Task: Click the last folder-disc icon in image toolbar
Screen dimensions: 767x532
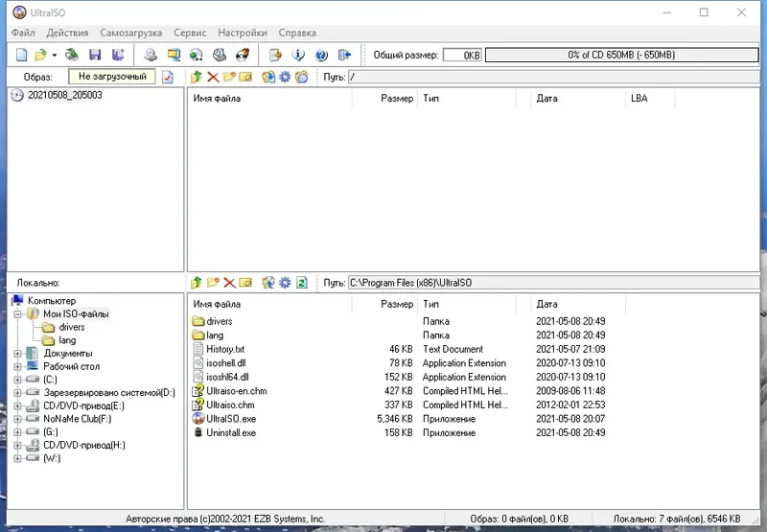Action: (301, 77)
